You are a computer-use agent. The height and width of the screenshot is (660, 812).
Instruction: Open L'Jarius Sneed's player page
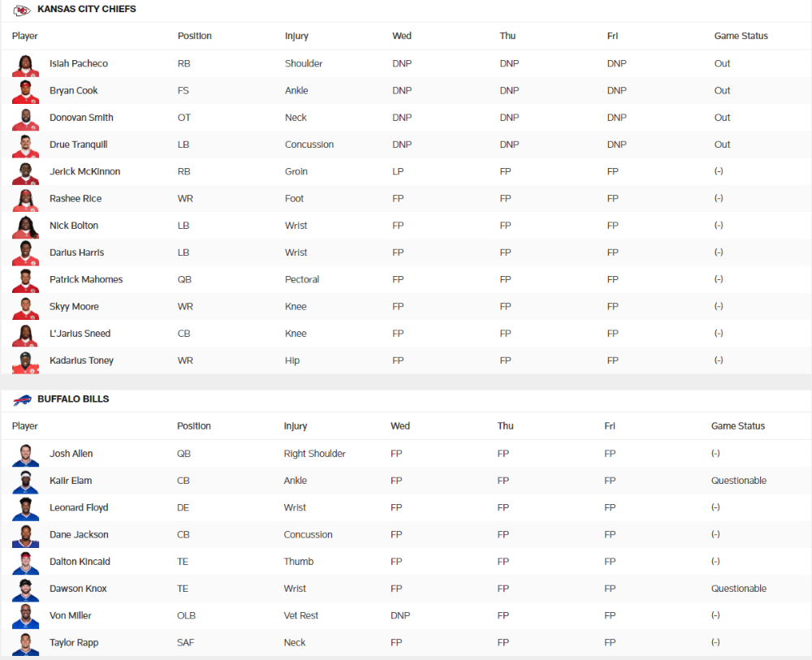tap(80, 334)
